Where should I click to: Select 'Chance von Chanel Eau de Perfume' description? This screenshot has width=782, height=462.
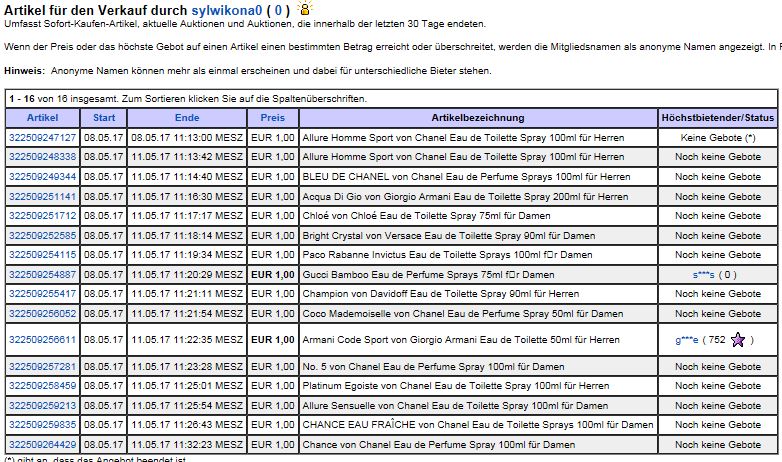click(x=439, y=445)
